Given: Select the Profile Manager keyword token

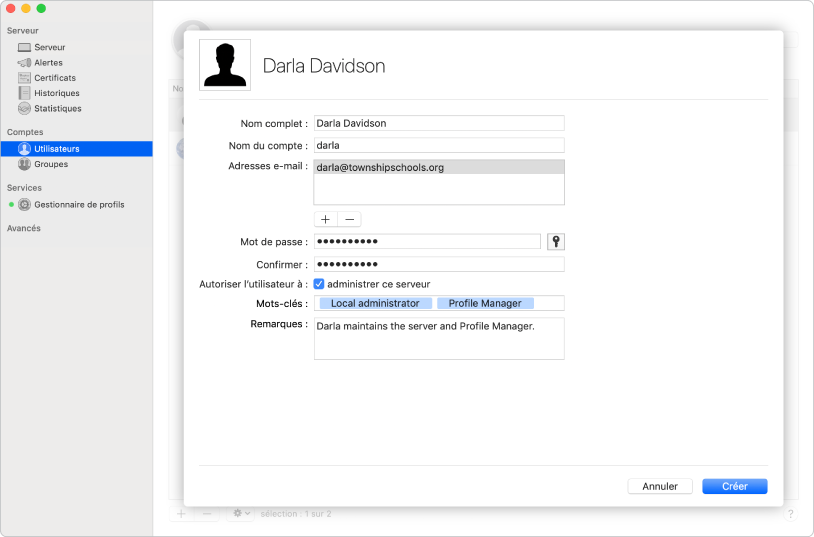Looking at the screenshot, I should coord(485,303).
